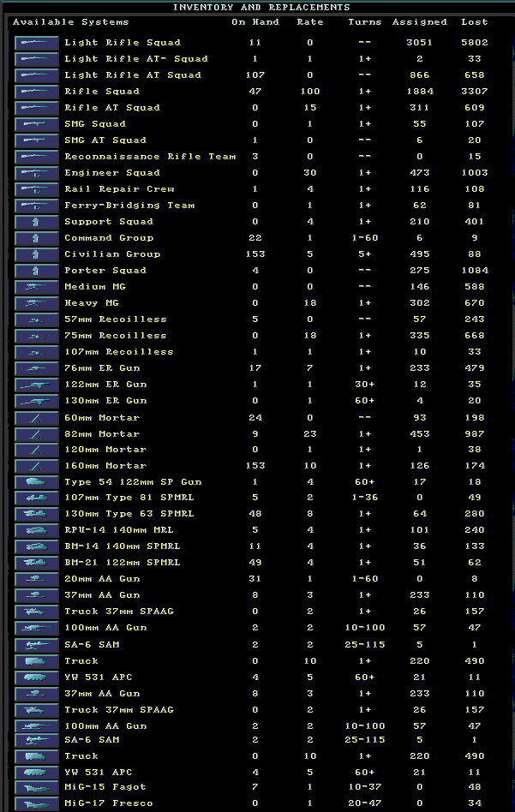Click the 60mm Mortar icon
Image resolution: width=515 pixels, height=812 pixels.
click(x=36, y=418)
